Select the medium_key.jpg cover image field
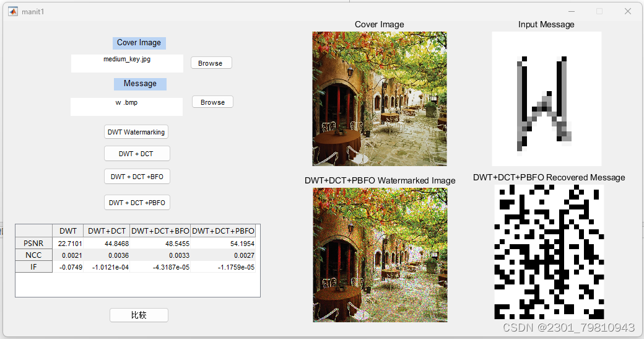The height and width of the screenshot is (339, 644). coord(128,63)
